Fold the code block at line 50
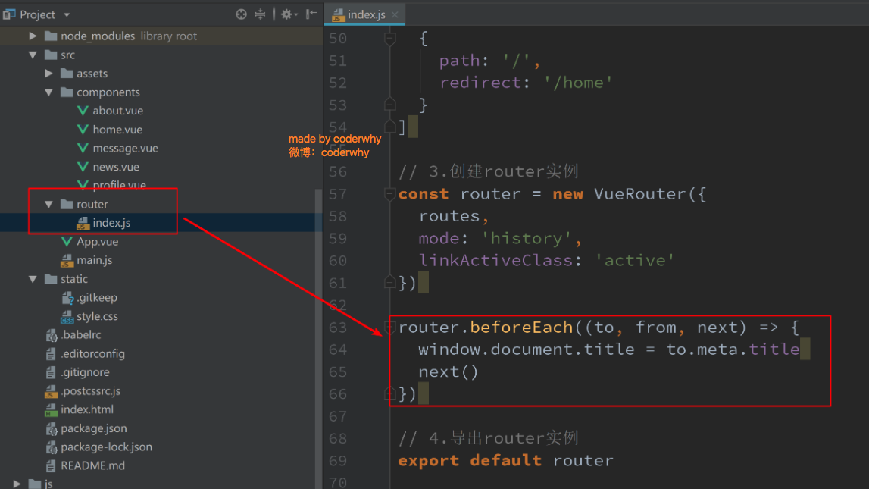Image resolution: width=869 pixels, height=489 pixels. [x=390, y=38]
